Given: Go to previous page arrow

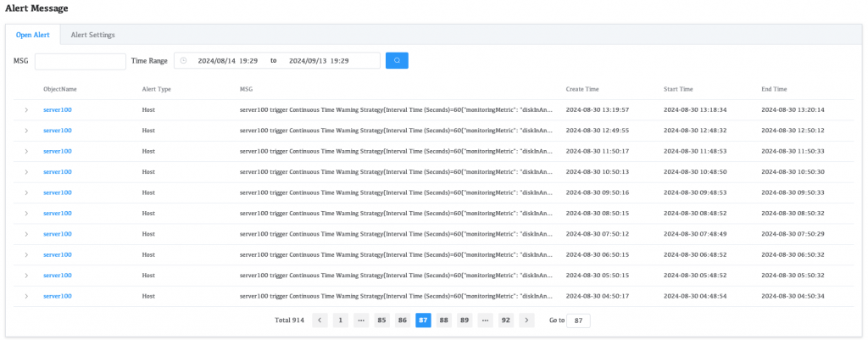Looking at the screenshot, I should click(x=320, y=320).
